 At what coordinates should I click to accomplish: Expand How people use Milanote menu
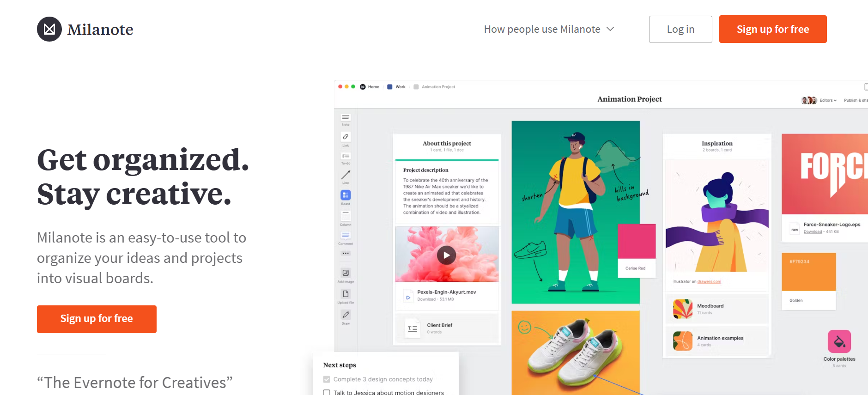549,29
